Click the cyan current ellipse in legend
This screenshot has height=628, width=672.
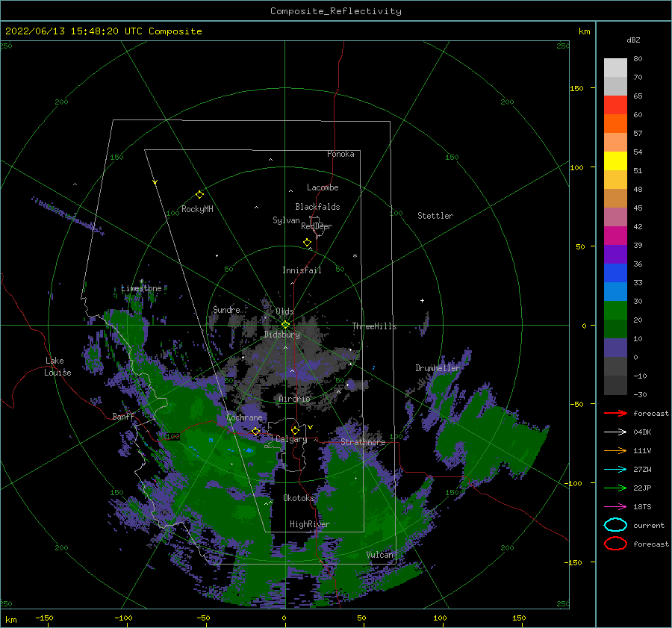pos(615,525)
